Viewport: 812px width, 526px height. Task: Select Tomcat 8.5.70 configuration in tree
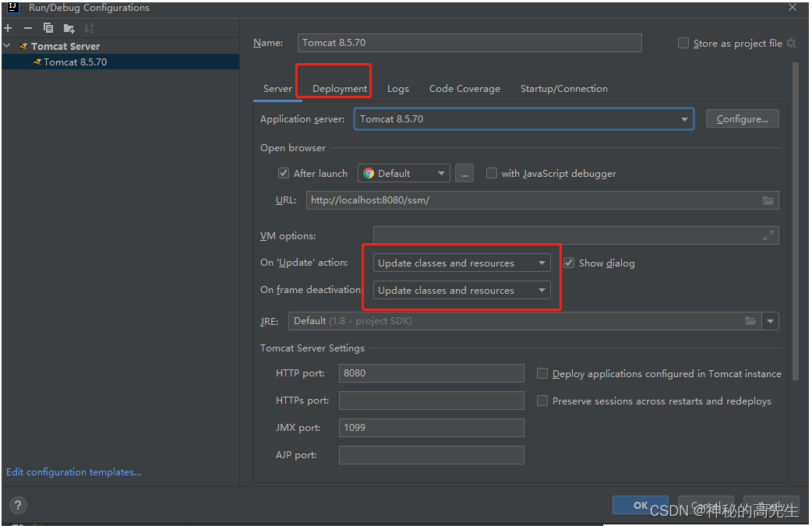pyautogui.click(x=120, y=62)
